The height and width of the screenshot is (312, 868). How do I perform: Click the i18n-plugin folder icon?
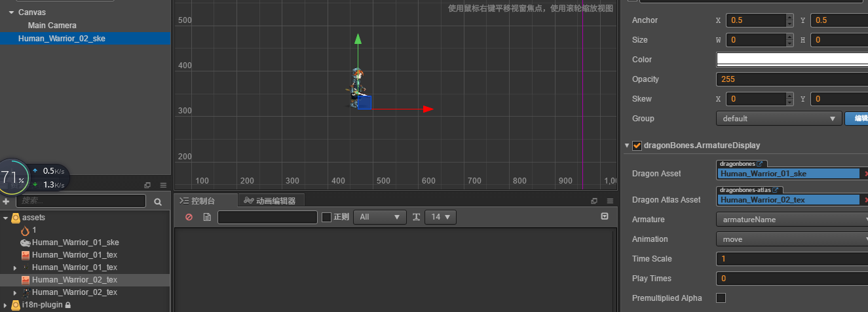point(16,305)
